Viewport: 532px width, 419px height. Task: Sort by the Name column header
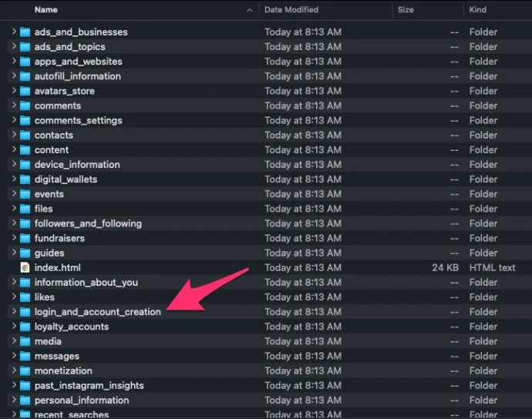point(46,10)
